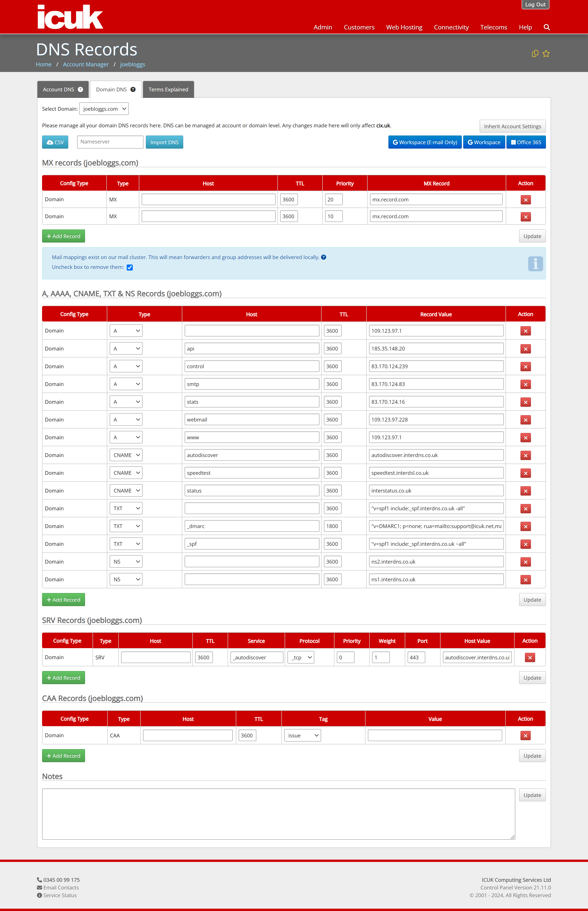Mark page as favourite with the star icon

[546, 54]
